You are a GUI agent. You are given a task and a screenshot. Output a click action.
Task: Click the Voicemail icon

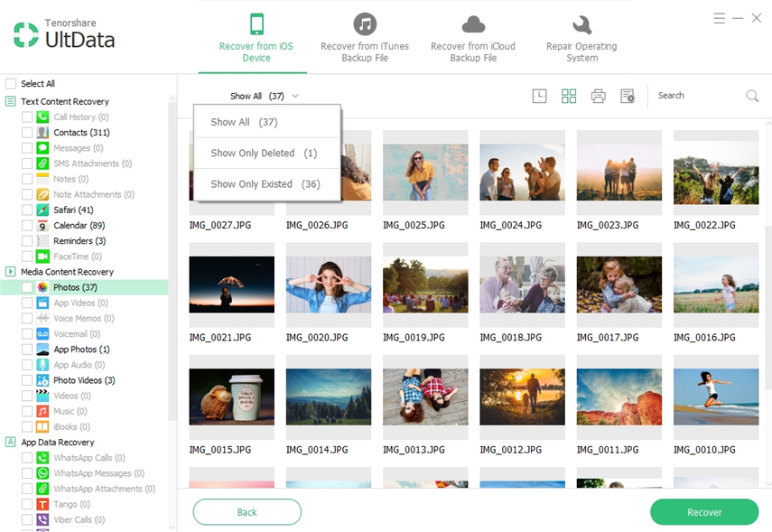[x=42, y=334]
